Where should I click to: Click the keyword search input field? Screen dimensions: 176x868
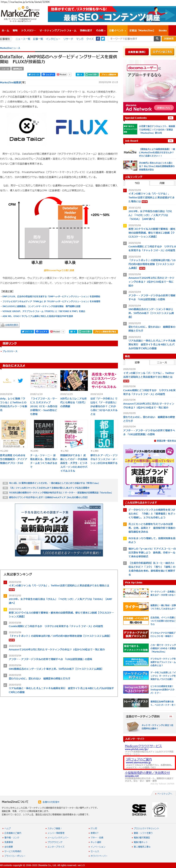[131, 39]
